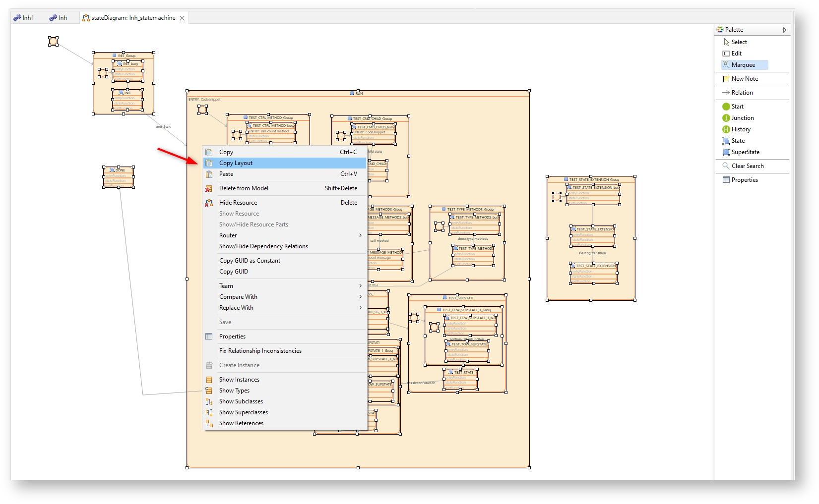Pick the SuperState palette tool
819x504 pixels.
click(x=745, y=152)
